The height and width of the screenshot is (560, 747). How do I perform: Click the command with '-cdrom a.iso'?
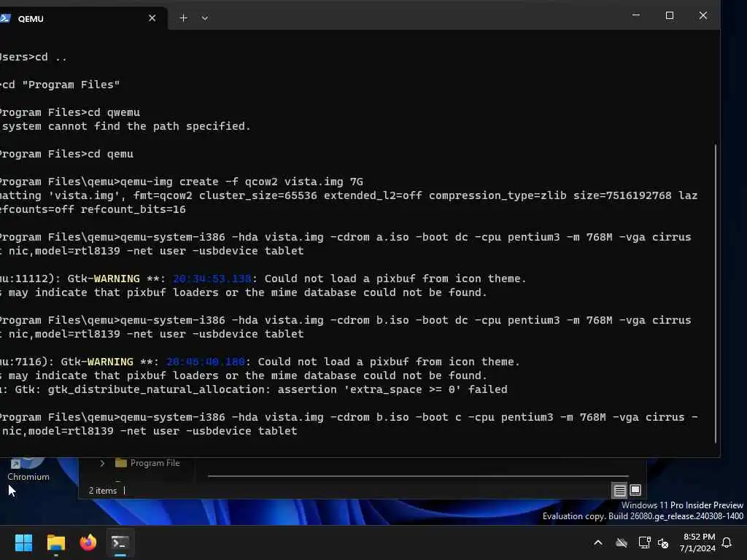(x=345, y=244)
